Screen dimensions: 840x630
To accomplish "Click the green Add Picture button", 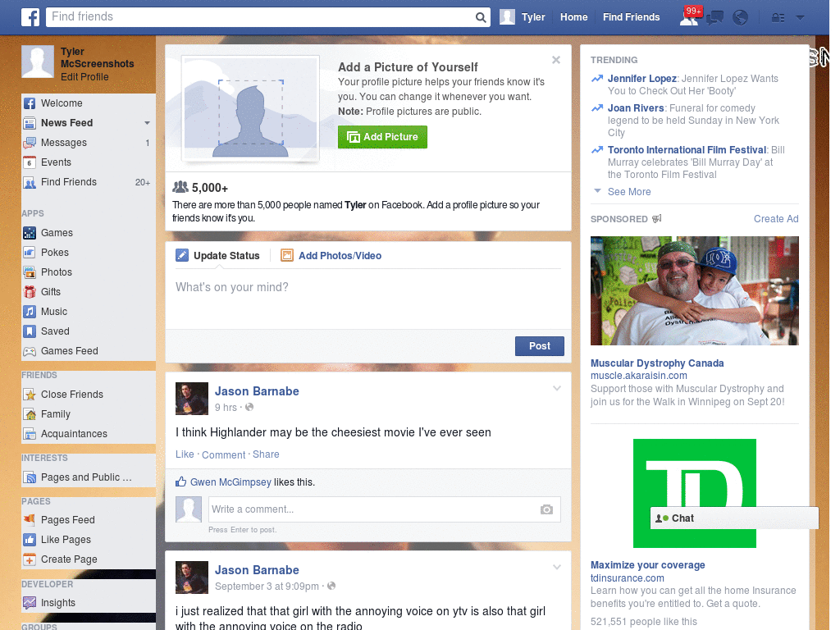I will [x=382, y=137].
